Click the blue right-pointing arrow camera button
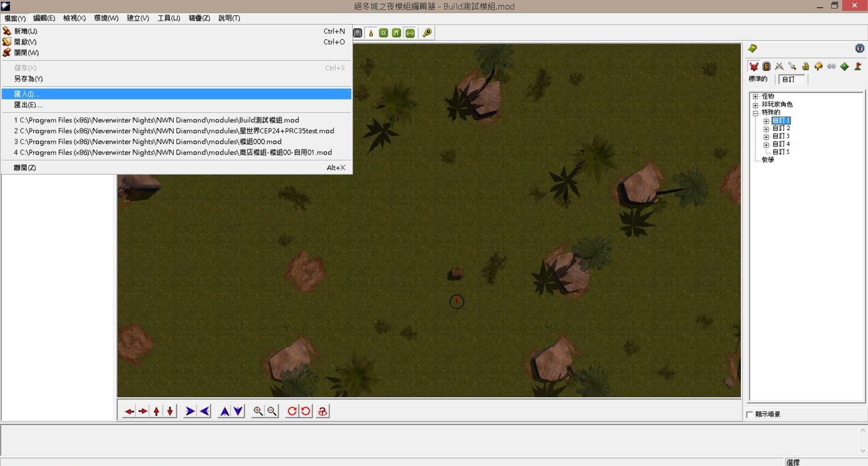Screen dimensions: 868x466 (x=190, y=411)
